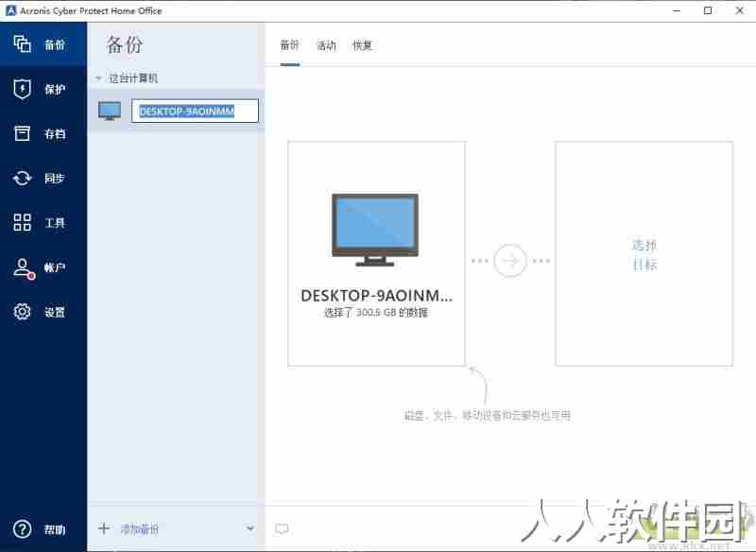This screenshot has width=756, height=552.
Task: Click the circled arrow between source and destination
Action: [510, 260]
